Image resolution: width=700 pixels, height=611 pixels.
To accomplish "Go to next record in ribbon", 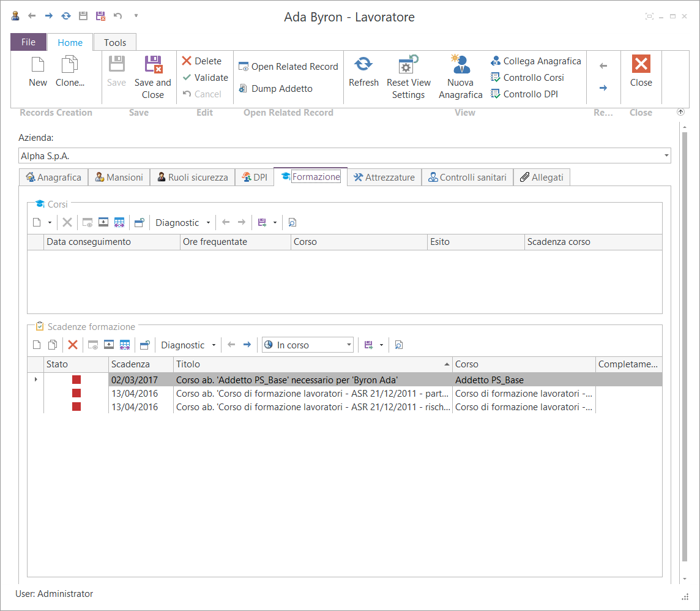I will pyautogui.click(x=603, y=88).
